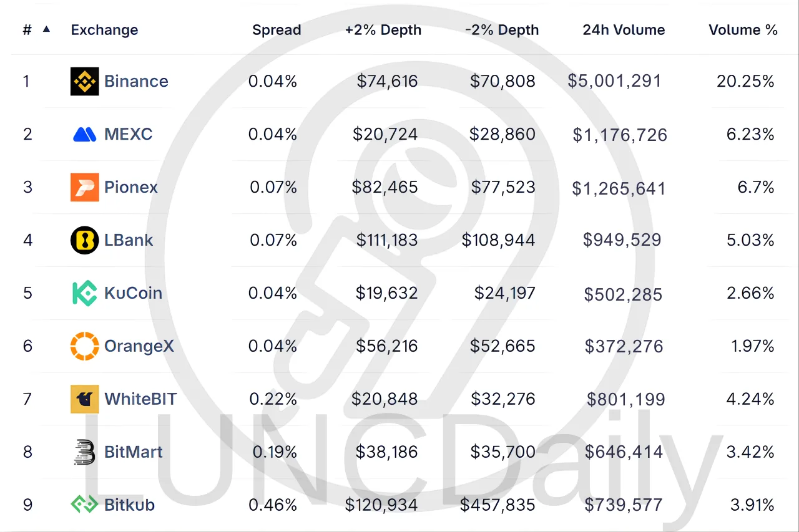Click the KuCoin logo icon
Viewport: 799px width, 532px height.
click(x=84, y=293)
